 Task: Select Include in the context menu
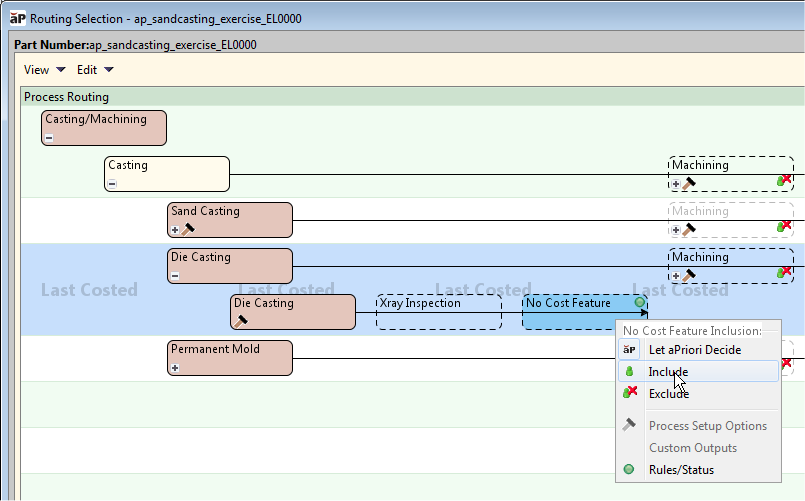(668, 372)
